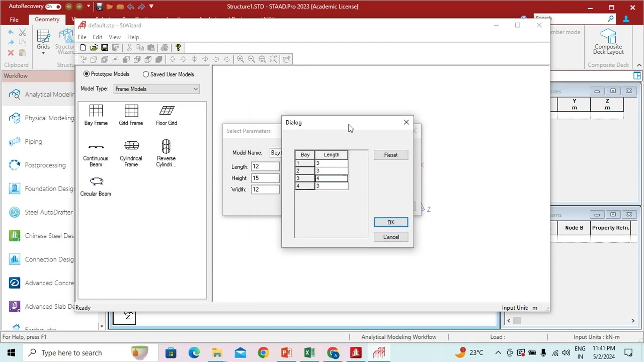Click the Print icon in StWizard toolbar
Screen dimensions: 644x362
[x=165, y=48]
